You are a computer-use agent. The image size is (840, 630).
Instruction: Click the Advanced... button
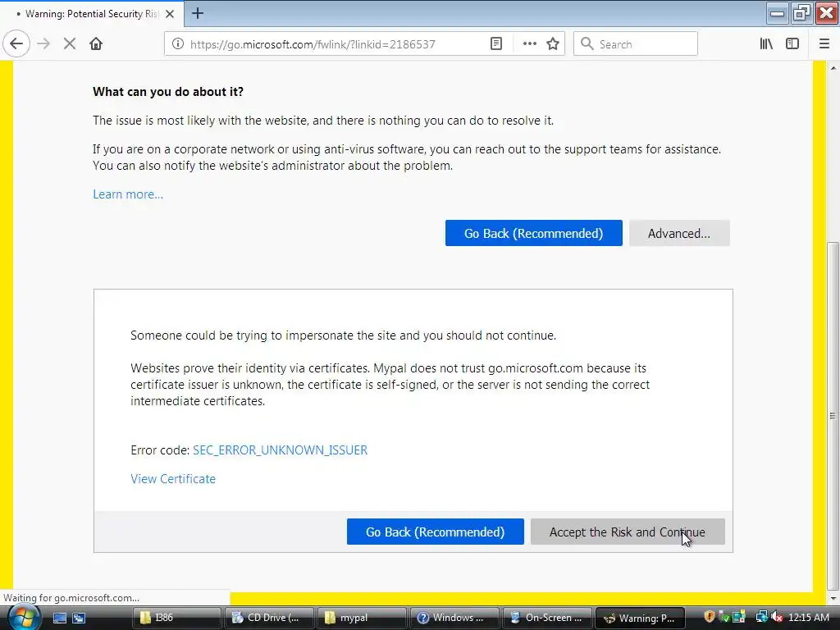point(679,234)
